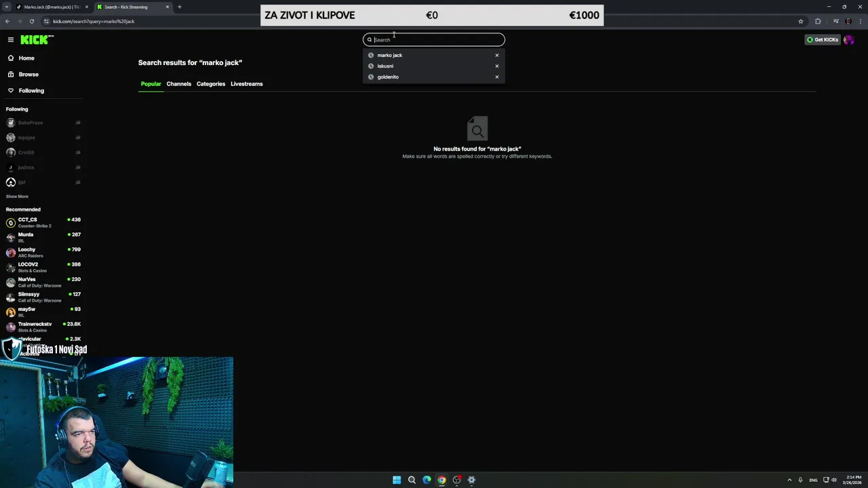Screen dimensions: 868x488
Task: Open recommended channel LOCOV2
Action: click(43, 267)
